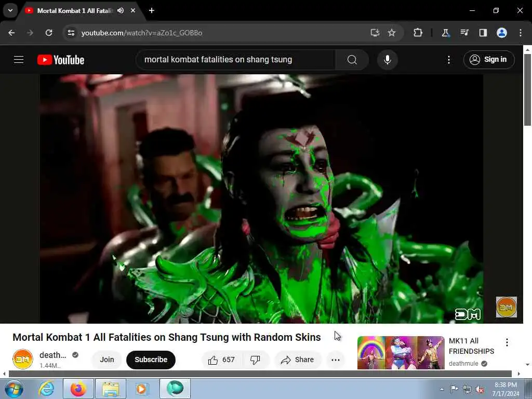Go back to the previous page
Image resolution: width=532 pixels, height=399 pixels.
coord(11,33)
